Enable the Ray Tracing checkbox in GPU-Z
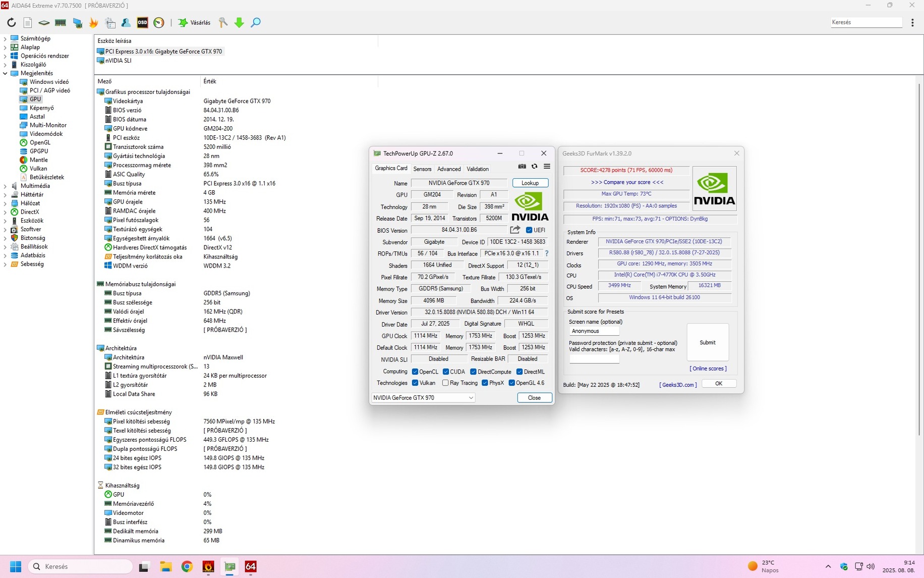This screenshot has height=578, width=924. 445,383
